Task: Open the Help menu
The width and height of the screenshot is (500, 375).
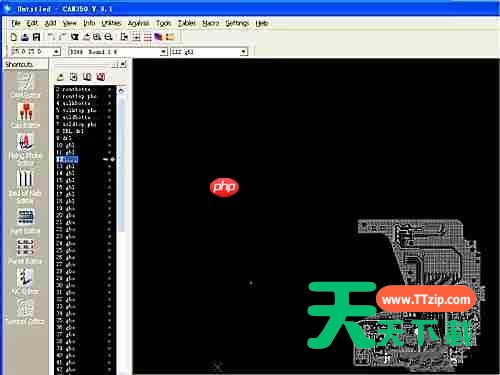Action: pyautogui.click(x=262, y=23)
